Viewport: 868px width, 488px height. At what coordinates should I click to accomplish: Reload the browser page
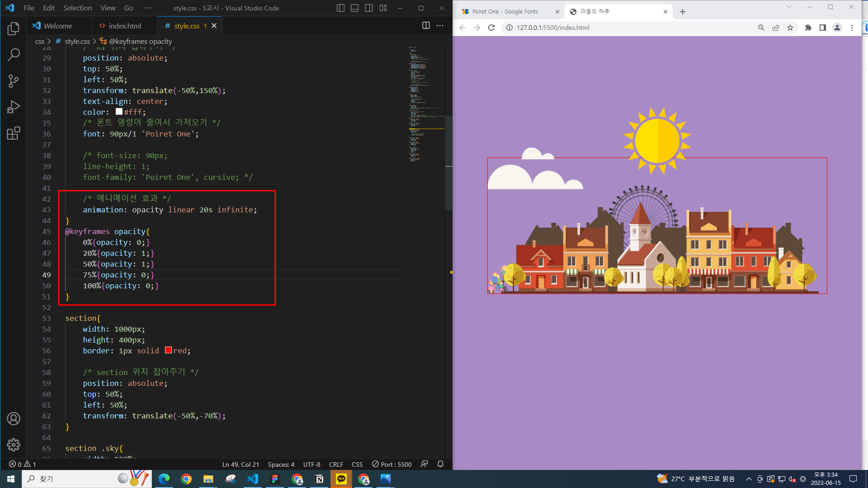tap(491, 28)
